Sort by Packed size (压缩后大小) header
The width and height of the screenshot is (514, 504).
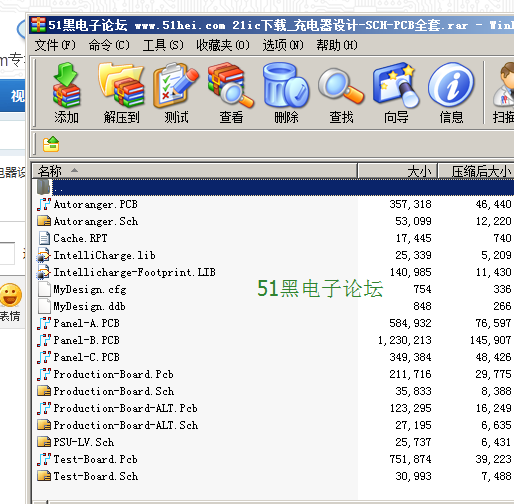476,171
